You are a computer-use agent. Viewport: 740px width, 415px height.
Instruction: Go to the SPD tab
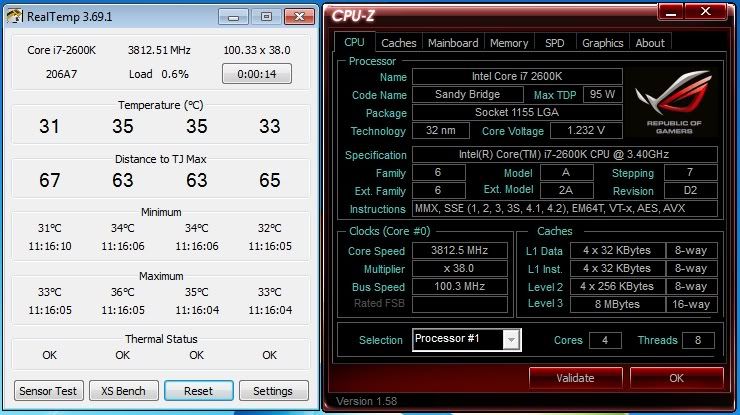click(554, 43)
